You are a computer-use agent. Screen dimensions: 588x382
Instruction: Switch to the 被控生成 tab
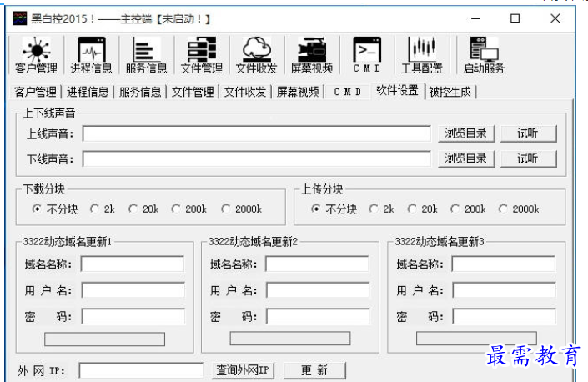point(450,92)
